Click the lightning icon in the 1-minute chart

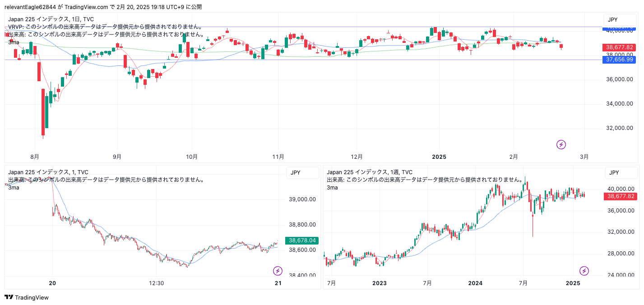(x=278, y=271)
